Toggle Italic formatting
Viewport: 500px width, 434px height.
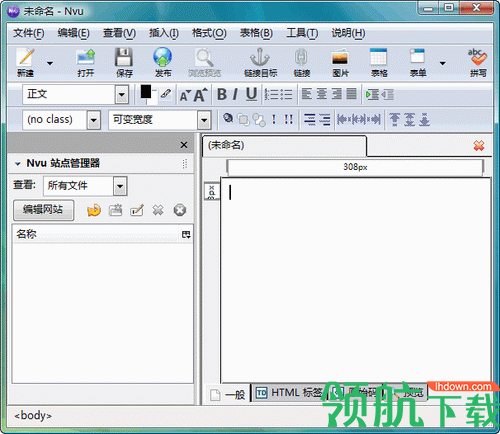(x=235, y=95)
